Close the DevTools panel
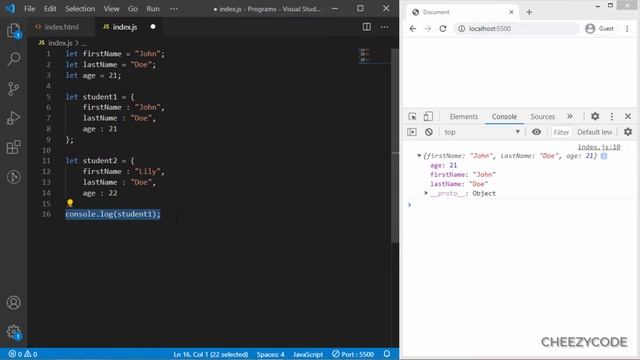Image resolution: width=640 pixels, height=360 pixels. click(628, 116)
